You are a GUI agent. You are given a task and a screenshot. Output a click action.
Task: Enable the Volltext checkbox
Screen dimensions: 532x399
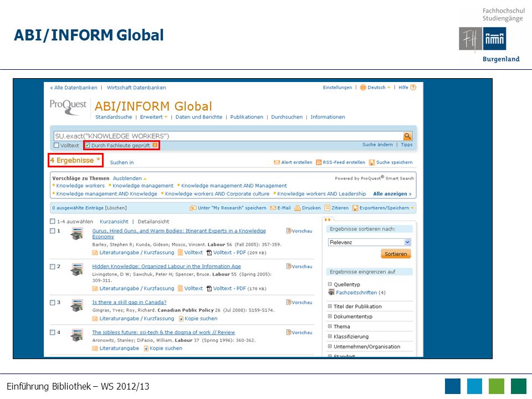[x=57, y=145]
